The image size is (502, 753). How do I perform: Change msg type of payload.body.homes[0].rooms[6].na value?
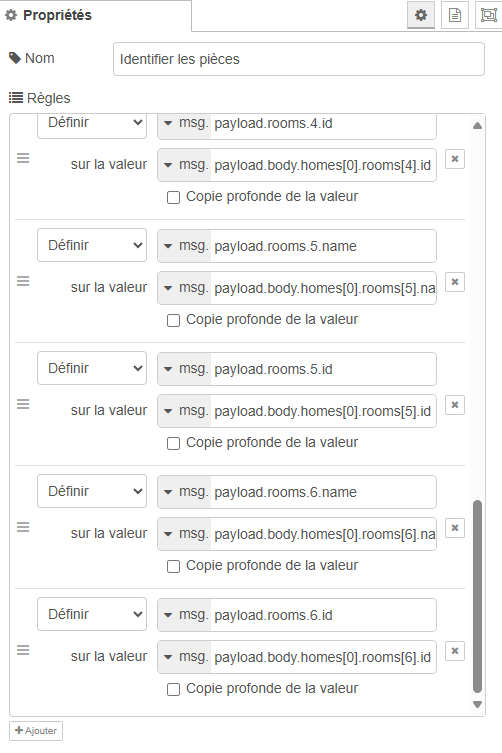click(x=184, y=534)
